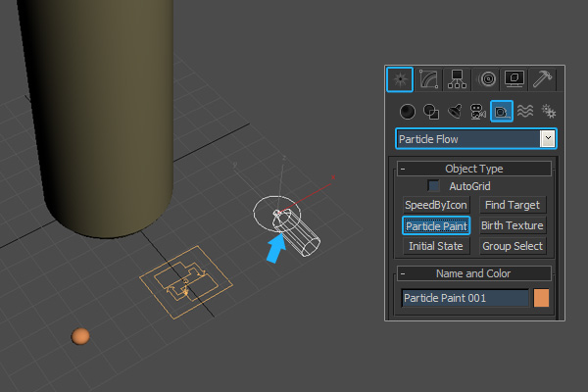Click the SpeedByIcon button
The height and width of the screenshot is (392, 588).
click(436, 205)
